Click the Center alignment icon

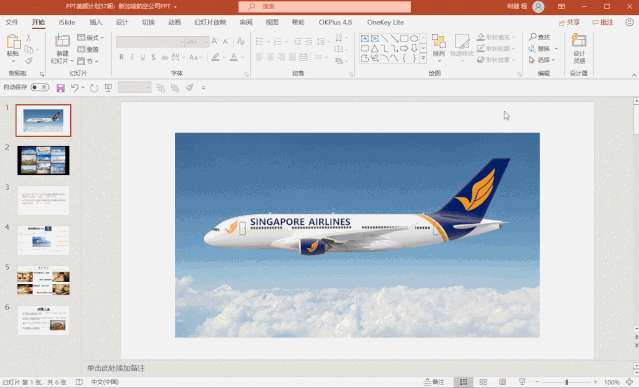(270, 57)
